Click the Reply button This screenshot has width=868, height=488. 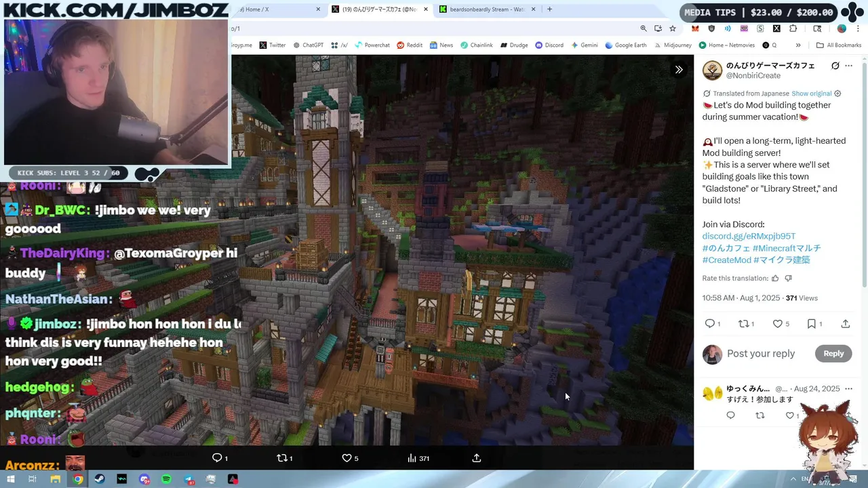[x=833, y=353]
